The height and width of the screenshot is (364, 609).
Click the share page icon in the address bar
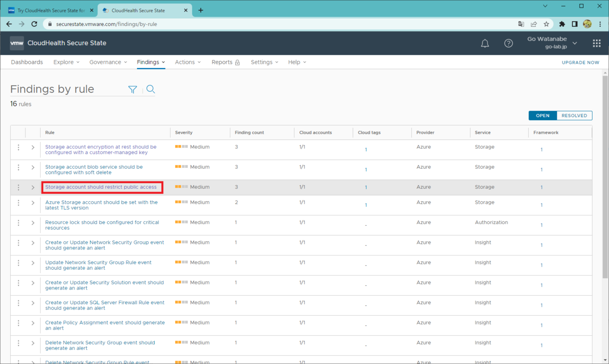click(534, 24)
